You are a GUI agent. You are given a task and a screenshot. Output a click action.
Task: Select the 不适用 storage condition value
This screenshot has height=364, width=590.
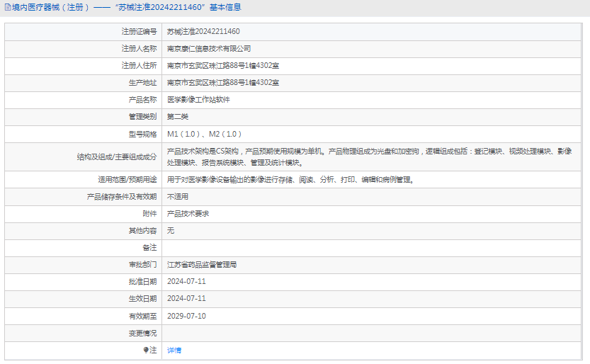point(178,197)
